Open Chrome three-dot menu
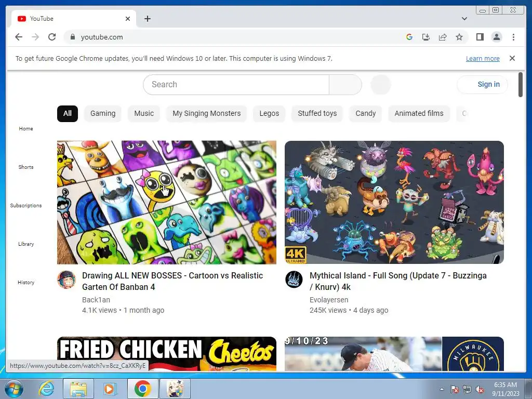The image size is (532, 399). coord(513,37)
